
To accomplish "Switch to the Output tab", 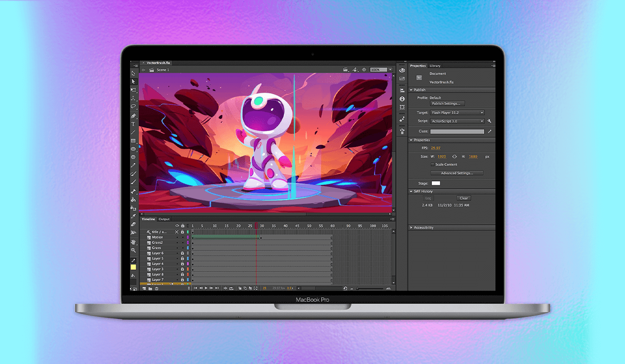I will tap(164, 219).
